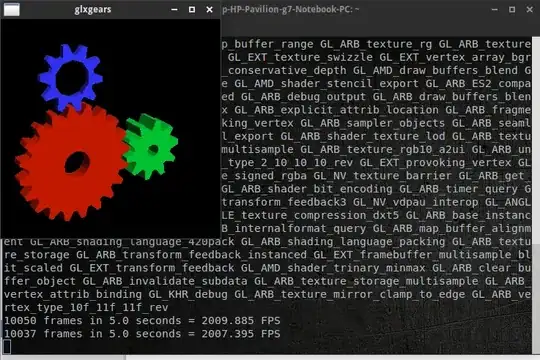The image size is (540, 360).
Task: Open the glxgears window menu icon
Action: [x=11, y=9]
